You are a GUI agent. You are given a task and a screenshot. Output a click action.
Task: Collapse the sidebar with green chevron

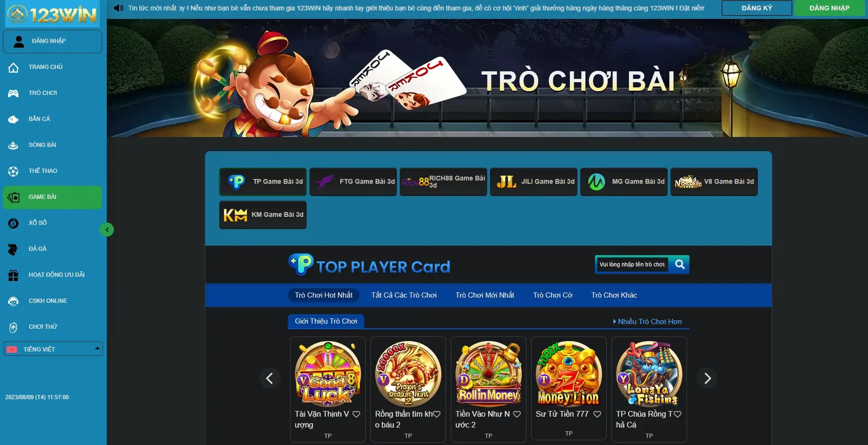click(x=107, y=230)
